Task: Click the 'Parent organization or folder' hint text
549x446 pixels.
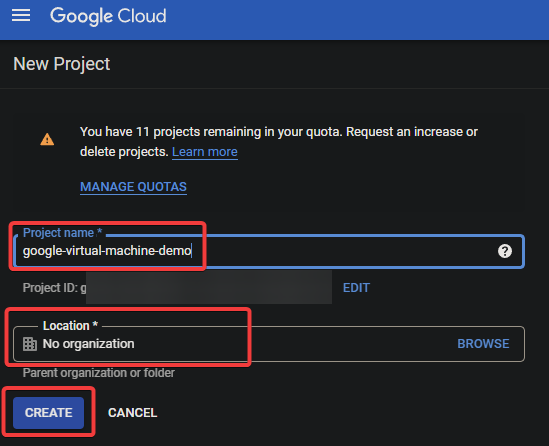Action: pyautogui.click(x=99, y=373)
